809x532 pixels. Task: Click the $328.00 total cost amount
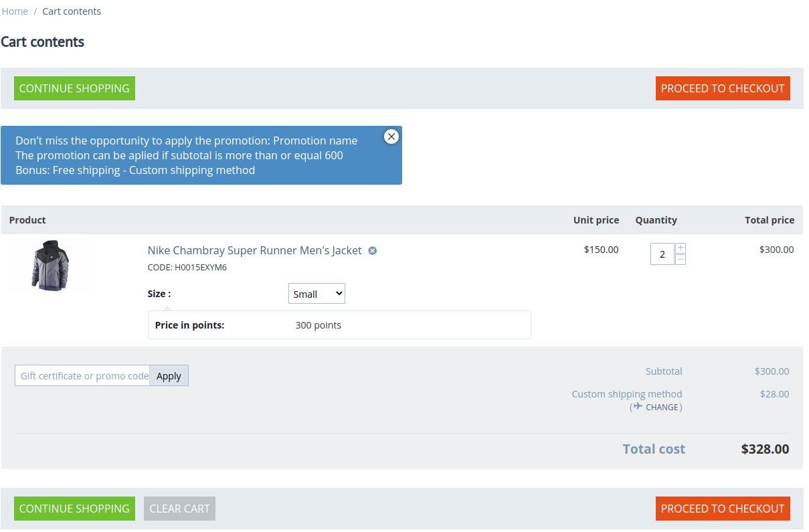[766, 449]
